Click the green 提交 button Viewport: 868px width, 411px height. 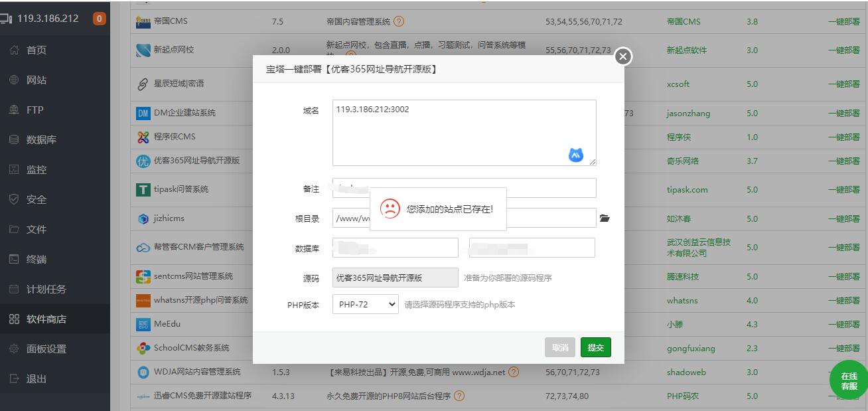tap(596, 347)
